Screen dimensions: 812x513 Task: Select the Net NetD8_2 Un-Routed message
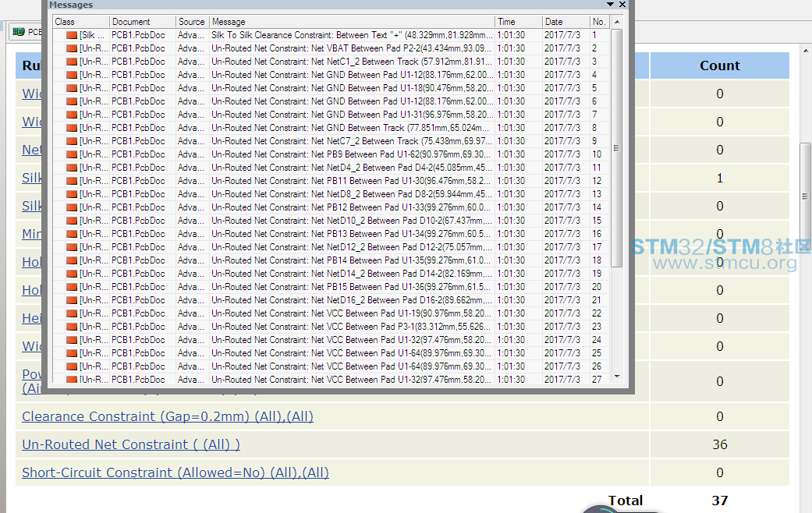click(332, 194)
